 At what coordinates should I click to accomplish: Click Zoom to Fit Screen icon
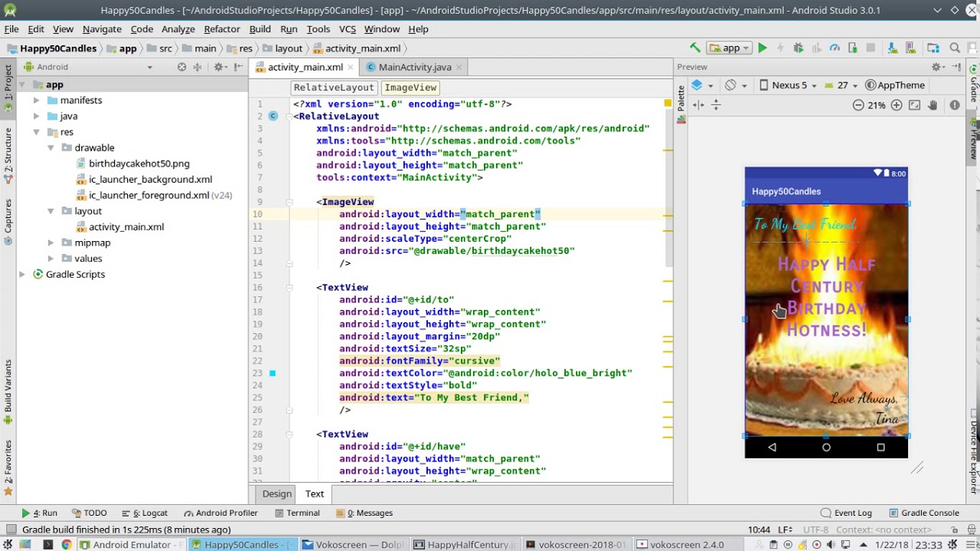914,105
